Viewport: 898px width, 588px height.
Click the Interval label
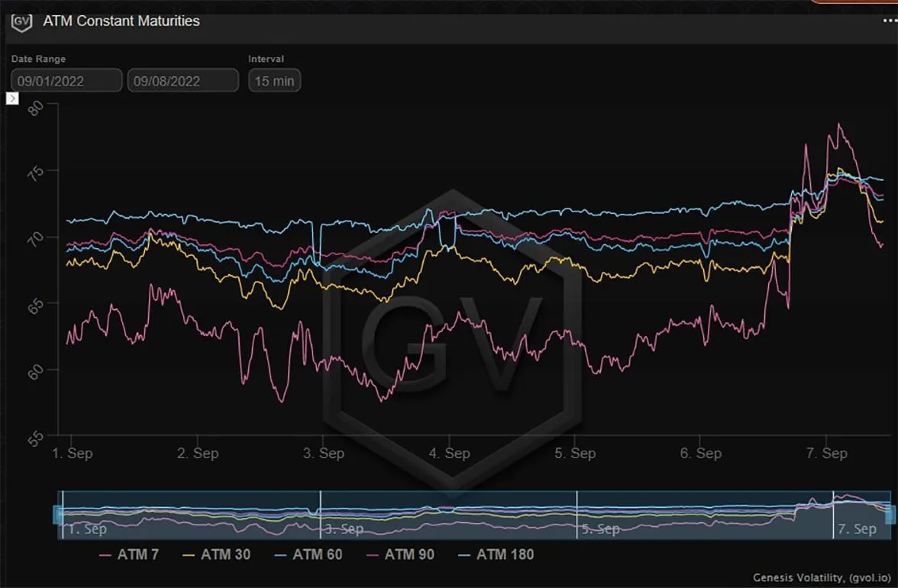tap(266, 58)
